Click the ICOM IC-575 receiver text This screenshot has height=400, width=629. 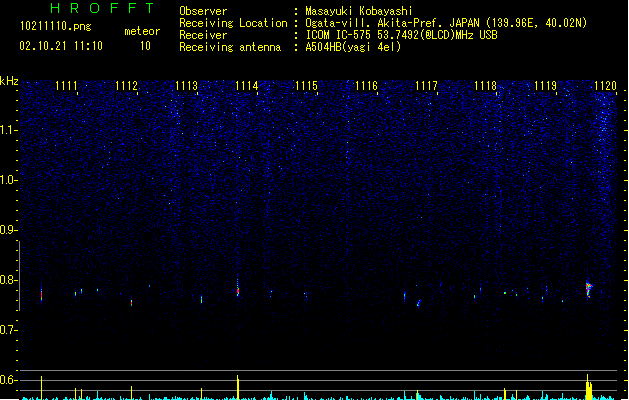pyautogui.click(x=401, y=35)
